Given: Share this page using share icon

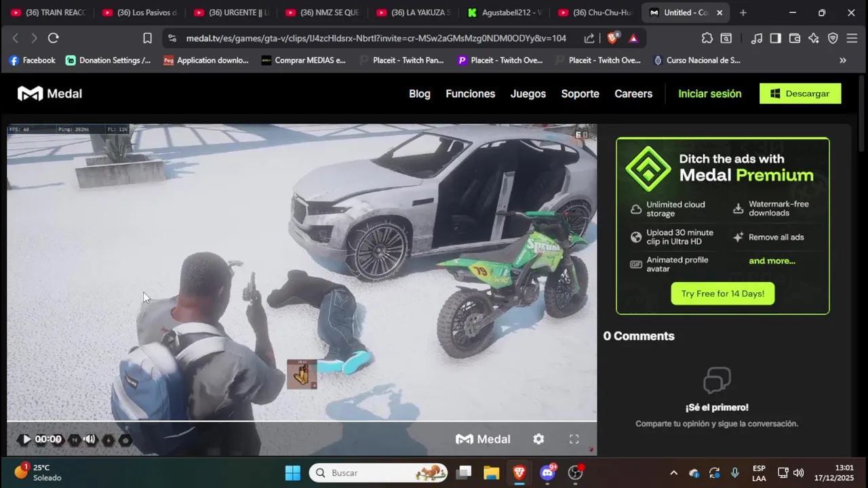Looking at the screenshot, I should (589, 38).
